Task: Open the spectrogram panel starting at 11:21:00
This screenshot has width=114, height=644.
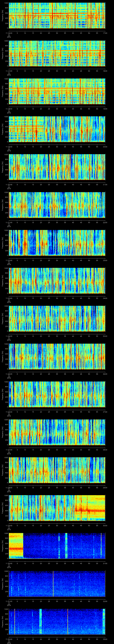Action: [x=57, y=205]
